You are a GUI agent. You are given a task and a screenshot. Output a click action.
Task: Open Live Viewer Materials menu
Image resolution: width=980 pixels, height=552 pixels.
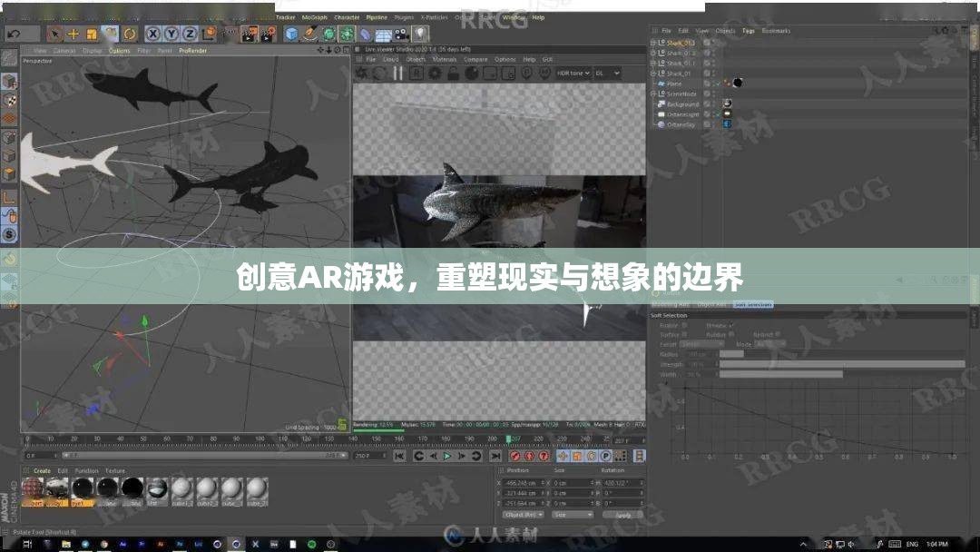(x=445, y=59)
